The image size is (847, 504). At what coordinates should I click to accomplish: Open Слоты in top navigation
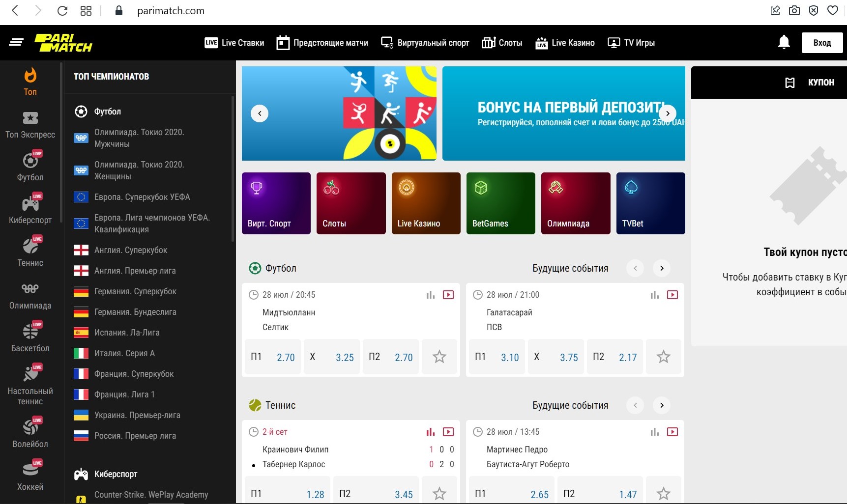click(502, 43)
